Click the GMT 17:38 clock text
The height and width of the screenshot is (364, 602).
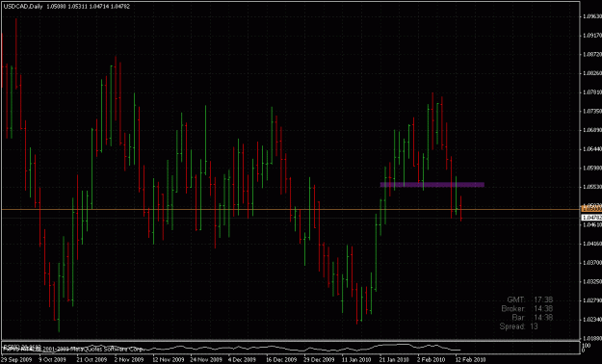click(530, 299)
